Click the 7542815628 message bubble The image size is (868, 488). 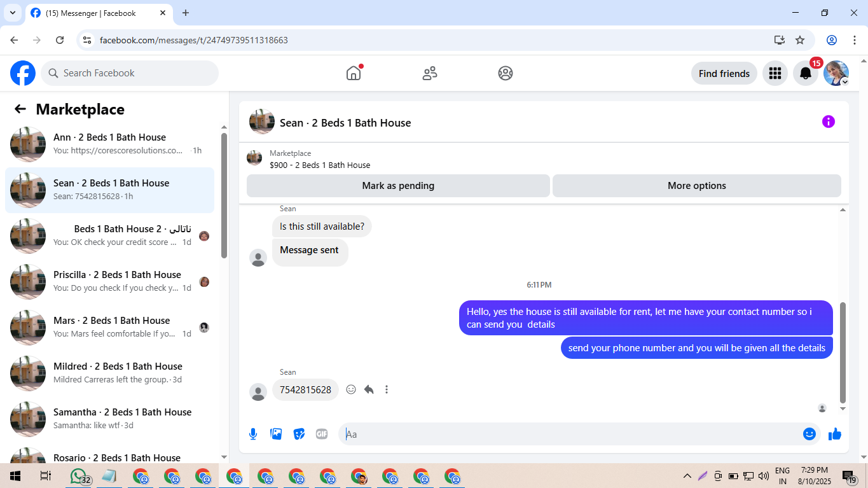pyautogui.click(x=305, y=390)
